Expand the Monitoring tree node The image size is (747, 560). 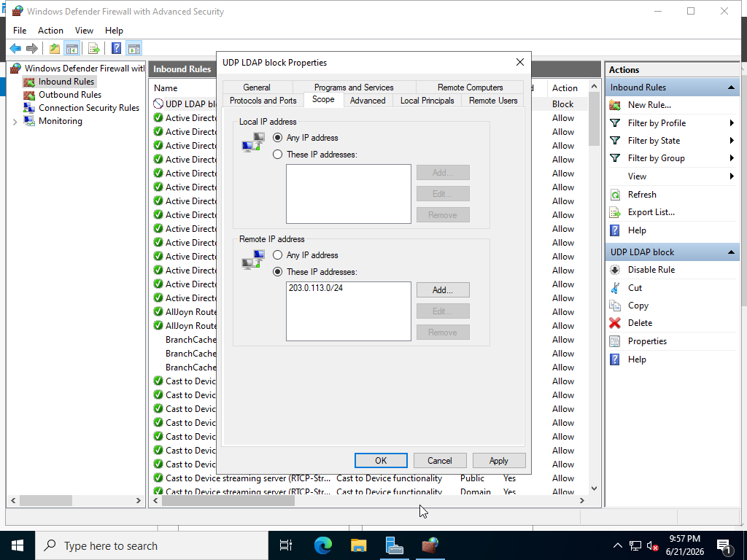point(15,122)
